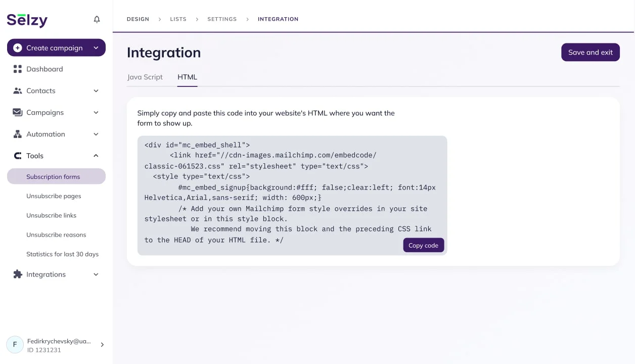Click the notification bell icon
The height and width of the screenshot is (364, 635).
tap(97, 20)
